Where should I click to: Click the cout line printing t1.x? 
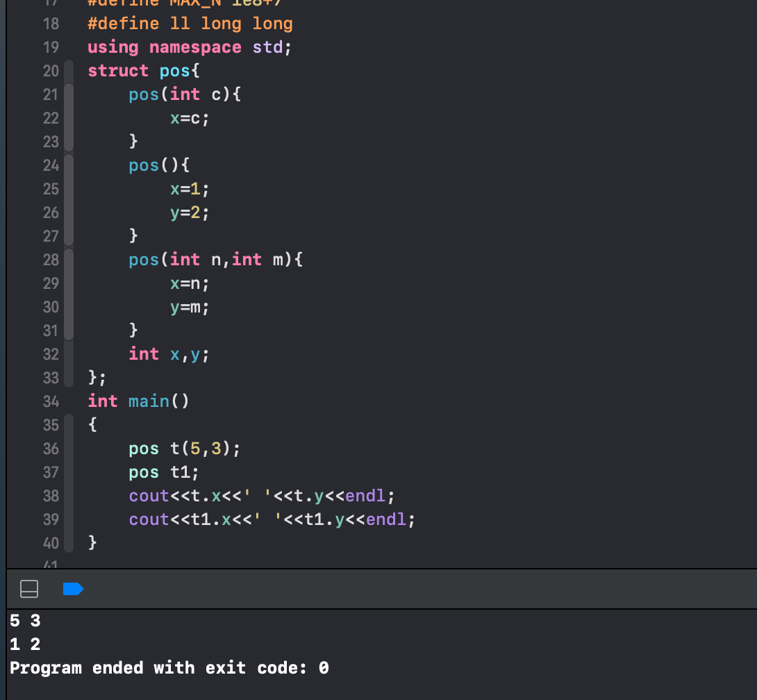click(272, 520)
